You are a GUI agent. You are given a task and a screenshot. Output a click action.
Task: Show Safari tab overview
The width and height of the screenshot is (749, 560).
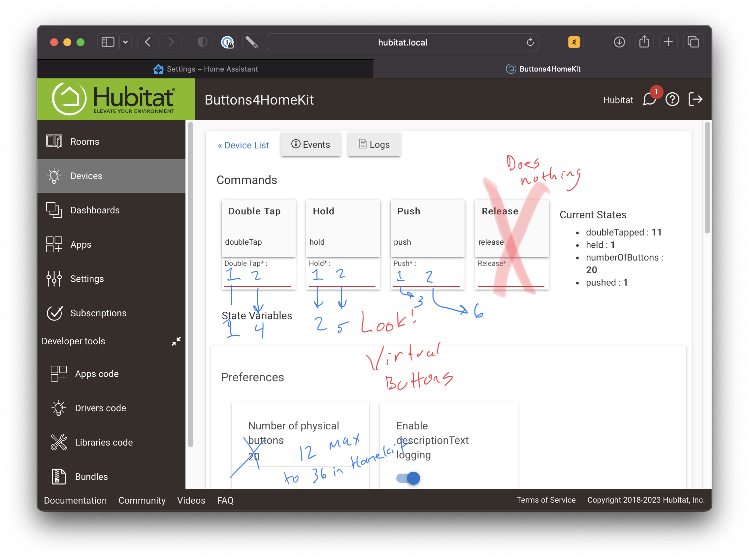tap(693, 42)
